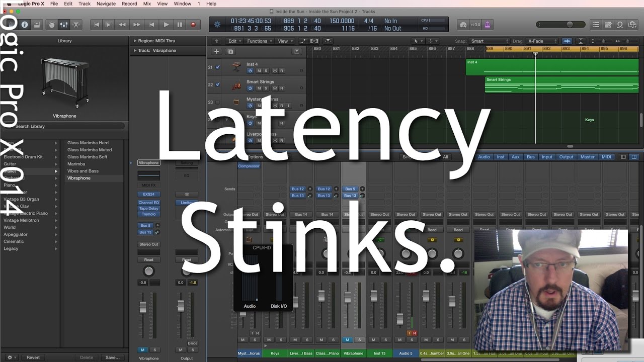The image size is (644, 362).
Task: Open the EXS24 instrument slot
Action: click(x=149, y=194)
